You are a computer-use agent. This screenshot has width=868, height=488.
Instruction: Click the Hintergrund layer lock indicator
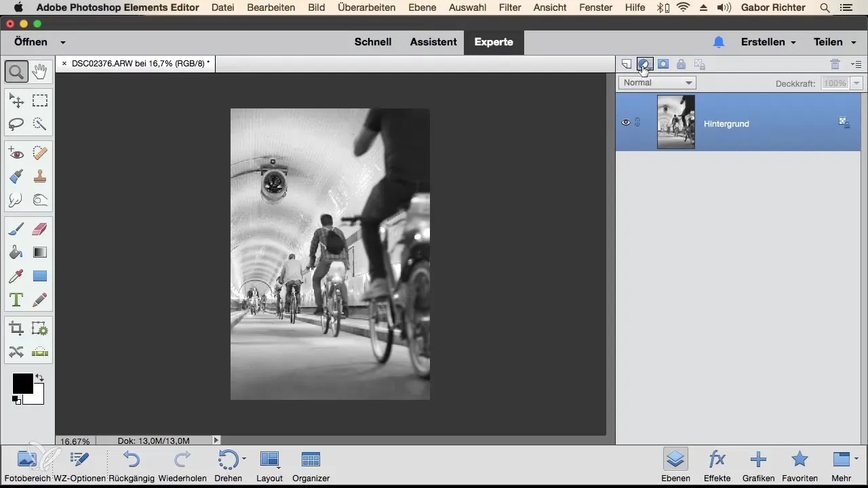coord(844,123)
